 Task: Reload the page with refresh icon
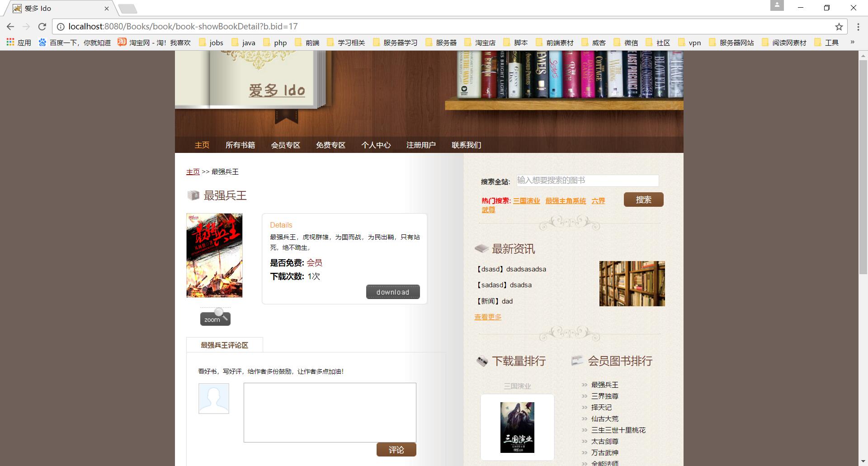coord(42,27)
